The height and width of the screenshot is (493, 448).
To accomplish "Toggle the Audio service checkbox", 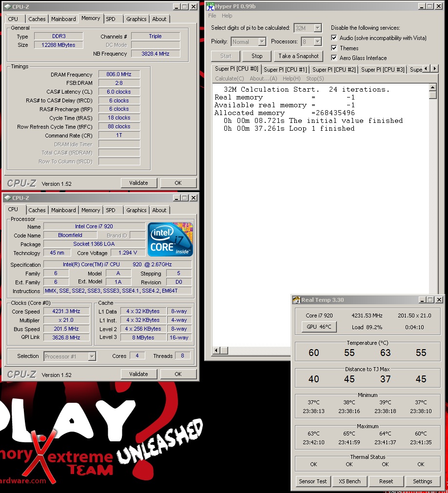I will click(x=334, y=38).
